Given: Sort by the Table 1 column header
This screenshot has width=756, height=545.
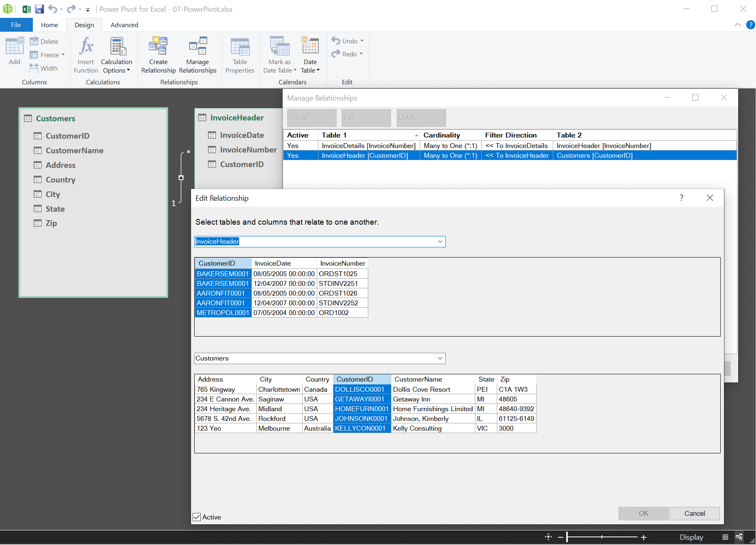Looking at the screenshot, I should (369, 135).
